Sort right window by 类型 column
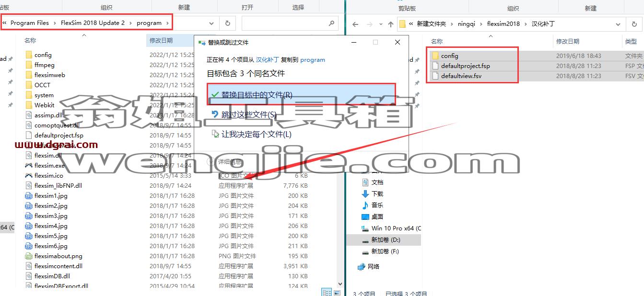 click(x=631, y=41)
